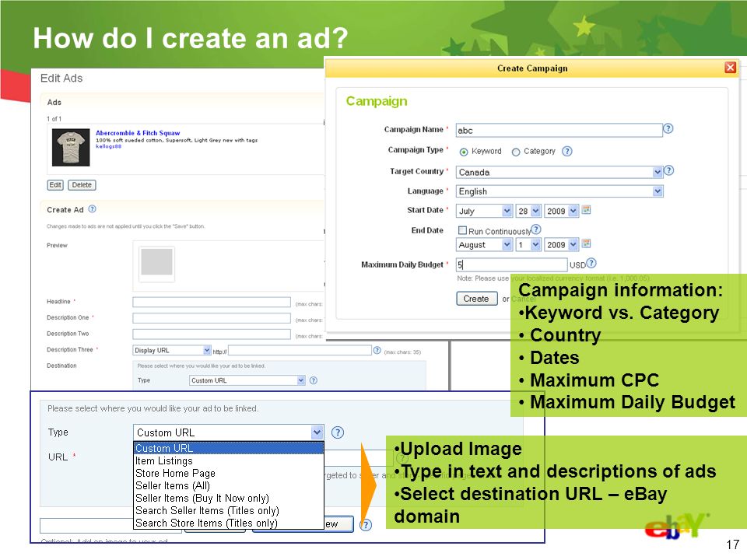Choose Search Store Items (Titles only)

229,523
